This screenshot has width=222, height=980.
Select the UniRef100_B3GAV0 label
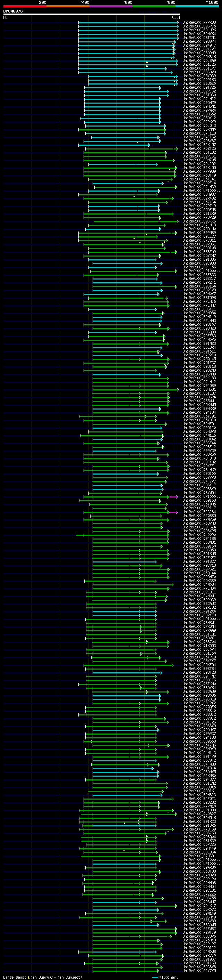tap(199, 72)
